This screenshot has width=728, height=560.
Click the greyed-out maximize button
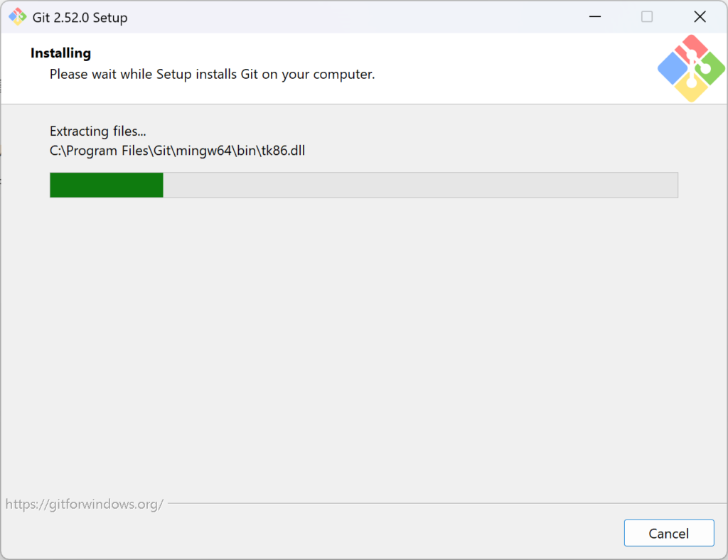click(646, 17)
